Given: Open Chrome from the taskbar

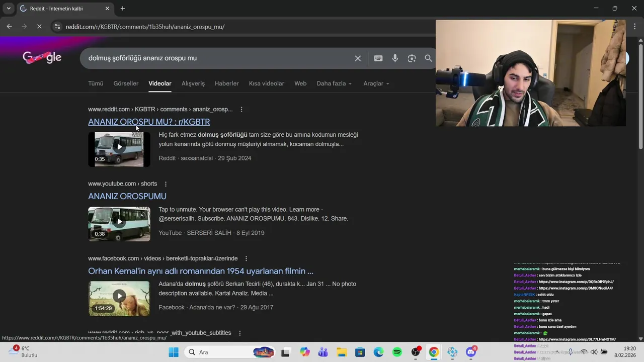Looking at the screenshot, I should (x=434, y=352).
